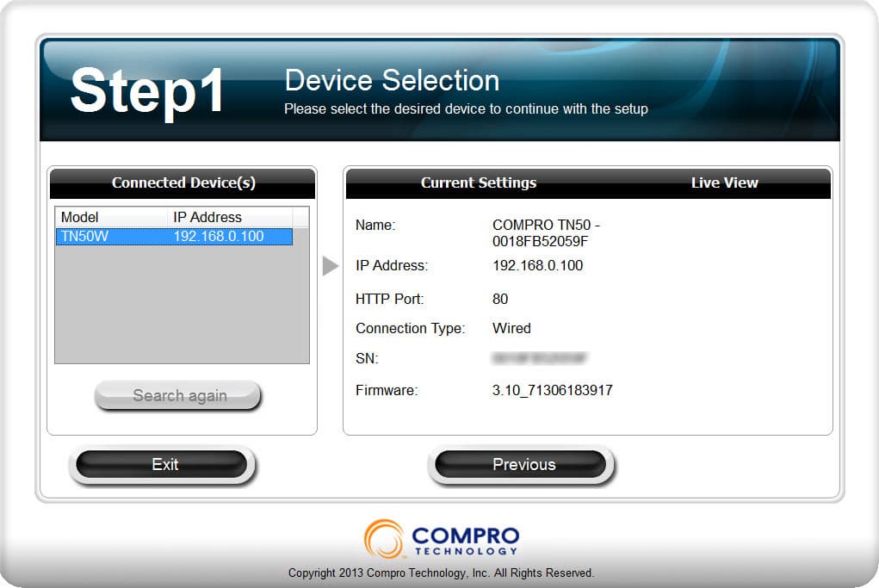Screen dimensions: 879x588
Task: Click the Search again button
Action: (177, 395)
